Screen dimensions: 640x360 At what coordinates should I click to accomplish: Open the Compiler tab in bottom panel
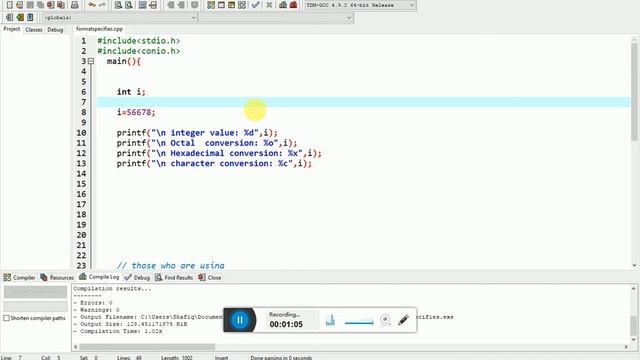[19, 278]
